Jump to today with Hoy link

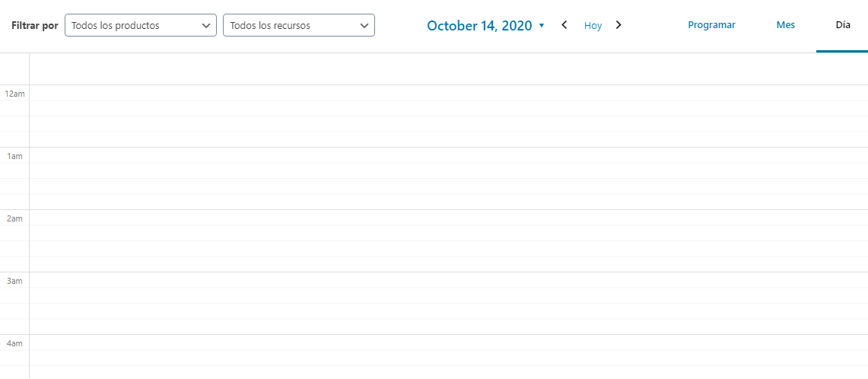(x=593, y=25)
